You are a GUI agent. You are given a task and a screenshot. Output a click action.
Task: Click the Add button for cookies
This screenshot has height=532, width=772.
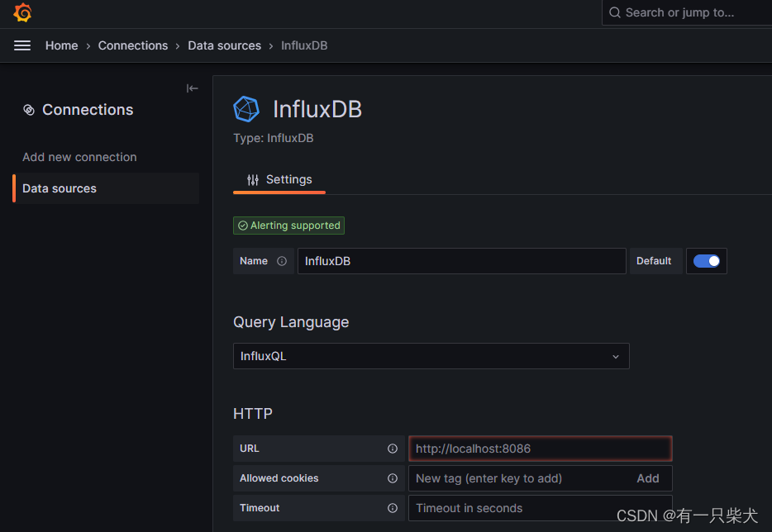coord(648,477)
